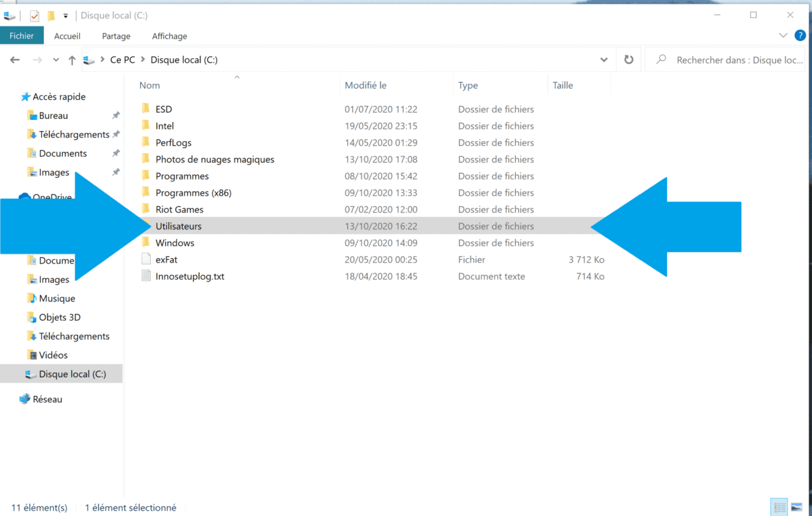Screen dimensions: 812x516
Task: Open Customize Quick Access Toolbar dropdown
Action: point(65,16)
